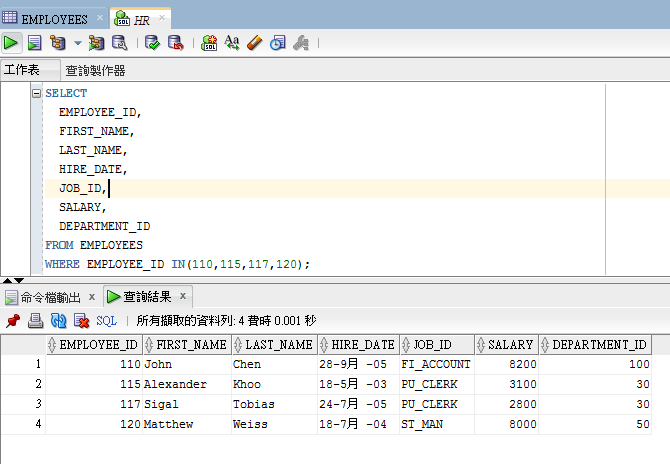This screenshot has height=464, width=670.
Task: Click the DEPARTMENT_ID column header
Action: point(595,345)
